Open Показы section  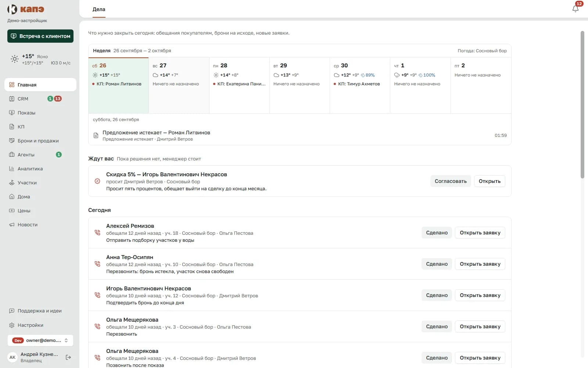(x=40, y=113)
